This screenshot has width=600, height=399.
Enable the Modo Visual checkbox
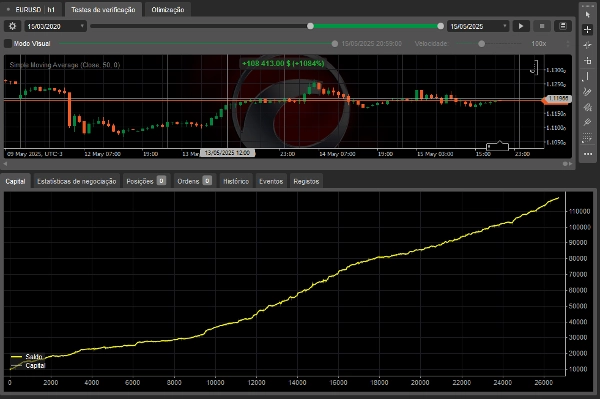pyautogui.click(x=8, y=44)
